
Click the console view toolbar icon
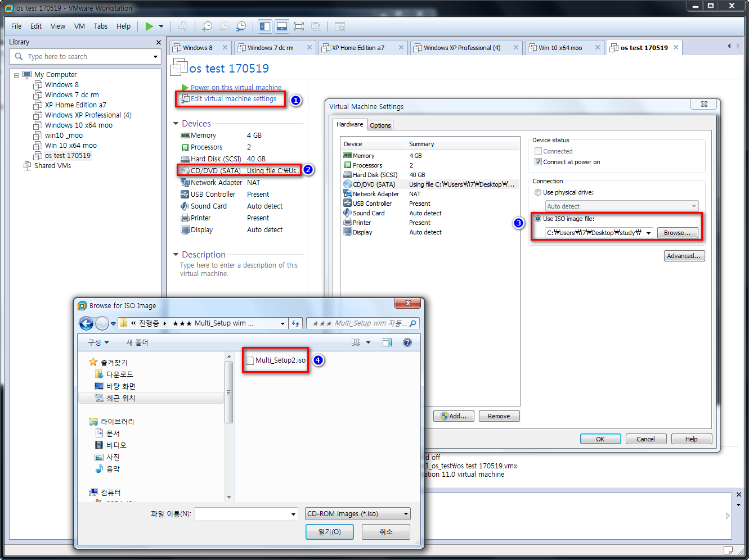pyautogui.click(x=339, y=26)
